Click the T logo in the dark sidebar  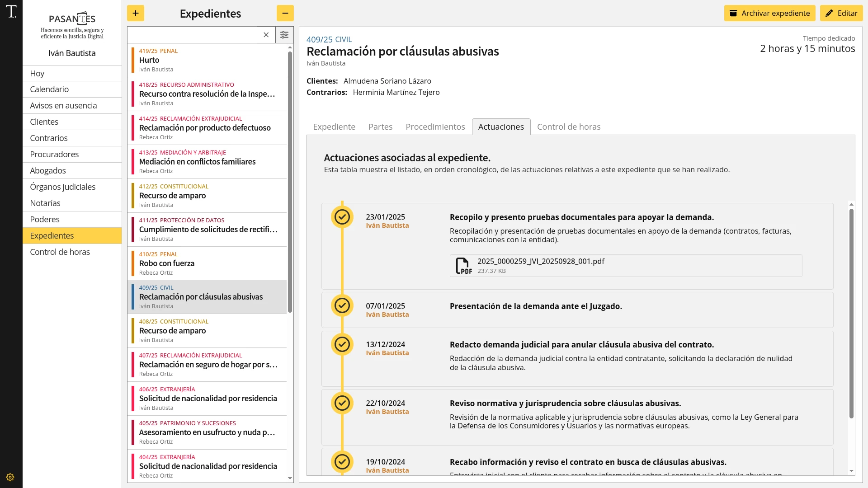(11, 11)
